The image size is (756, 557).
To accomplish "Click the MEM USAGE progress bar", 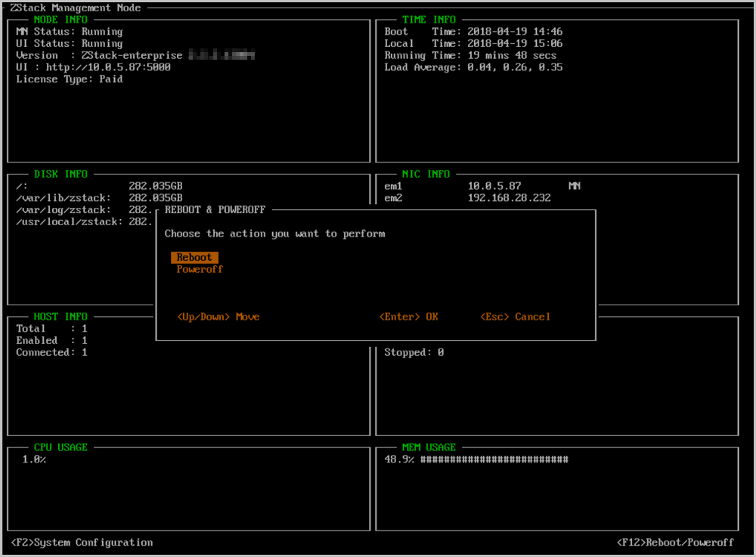I will [x=494, y=460].
